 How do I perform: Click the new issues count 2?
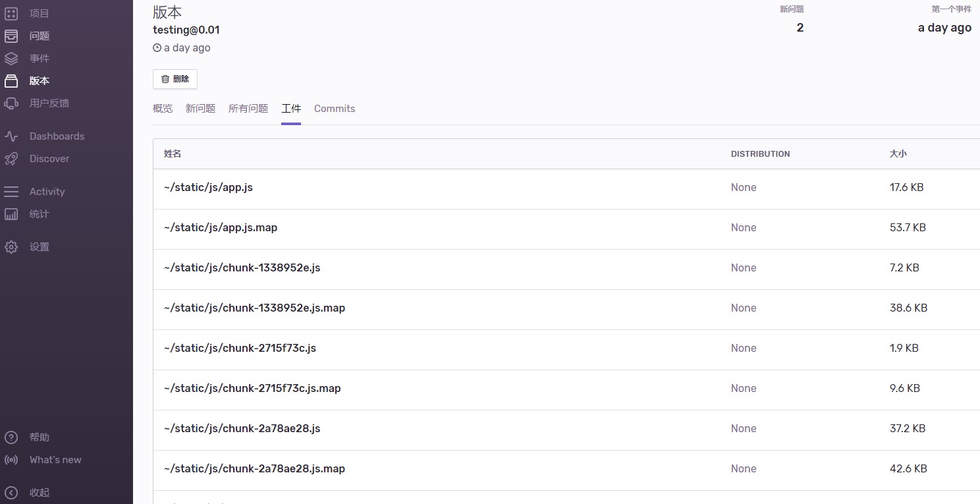[800, 28]
